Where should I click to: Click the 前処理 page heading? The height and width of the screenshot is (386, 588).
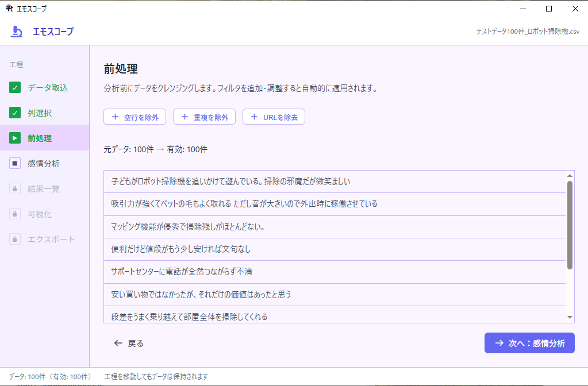click(x=121, y=68)
